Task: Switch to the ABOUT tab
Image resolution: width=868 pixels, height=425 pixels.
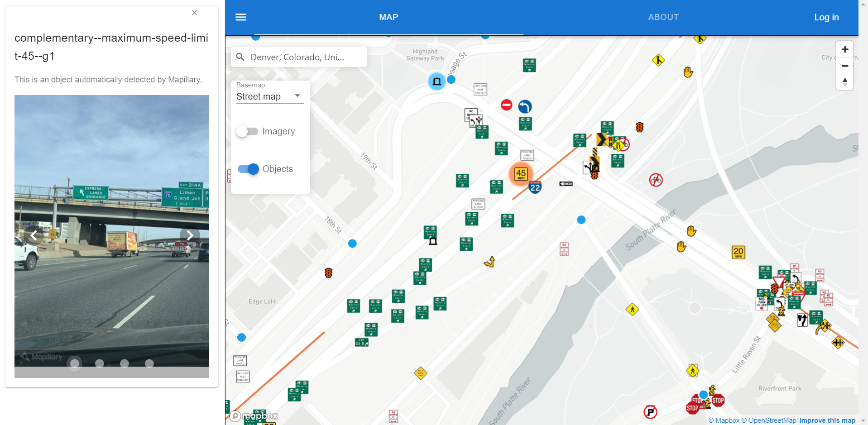Action: (663, 17)
